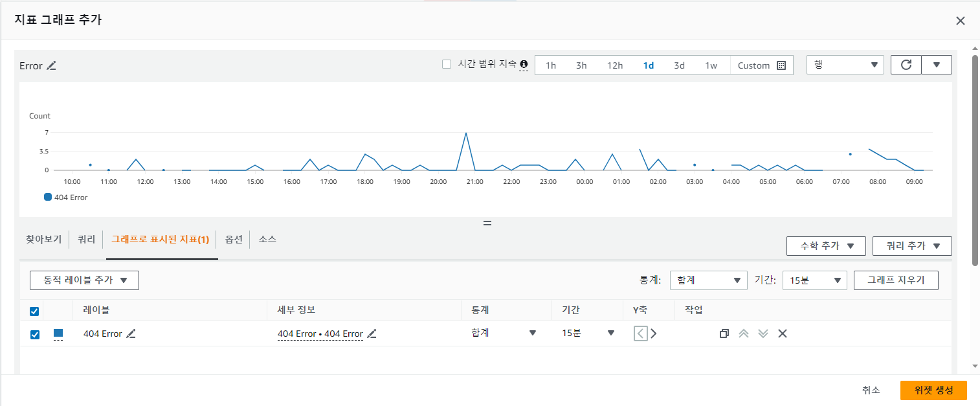Image resolution: width=980 pixels, height=406 pixels.
Task: Move 404 Error metric up
Action: coord(744,333)
